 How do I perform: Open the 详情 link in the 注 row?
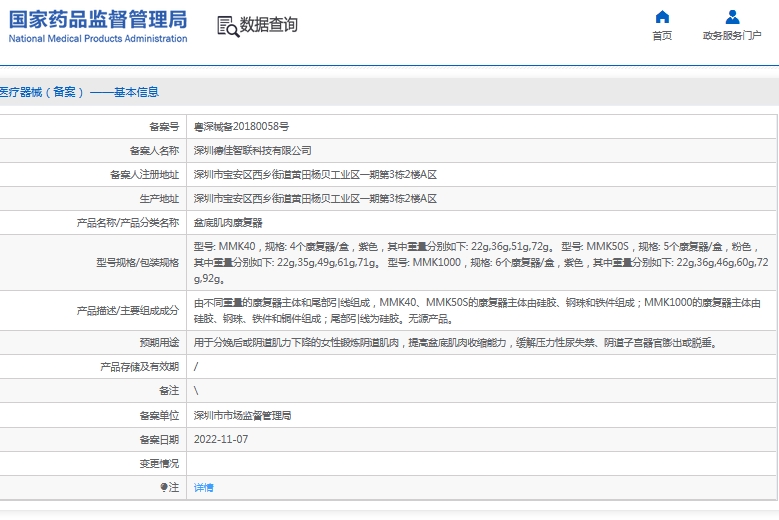point(203,488)
